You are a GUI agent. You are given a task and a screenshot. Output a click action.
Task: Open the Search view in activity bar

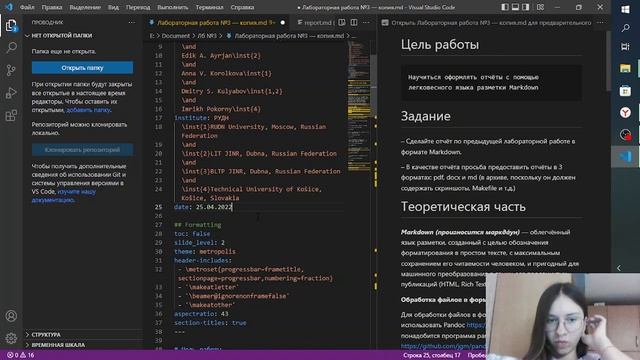point(11,48)
